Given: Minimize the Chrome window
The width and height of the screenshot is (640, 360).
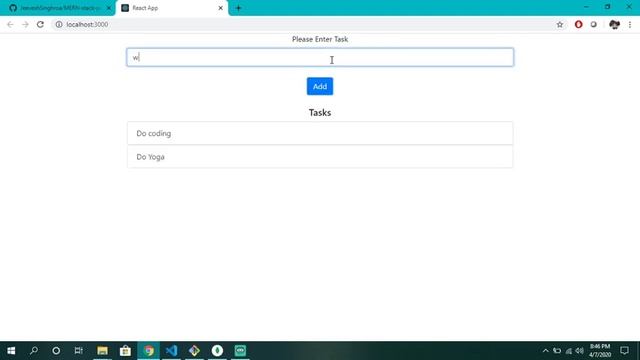Looking at the screenshot, I should pos(586,7).
